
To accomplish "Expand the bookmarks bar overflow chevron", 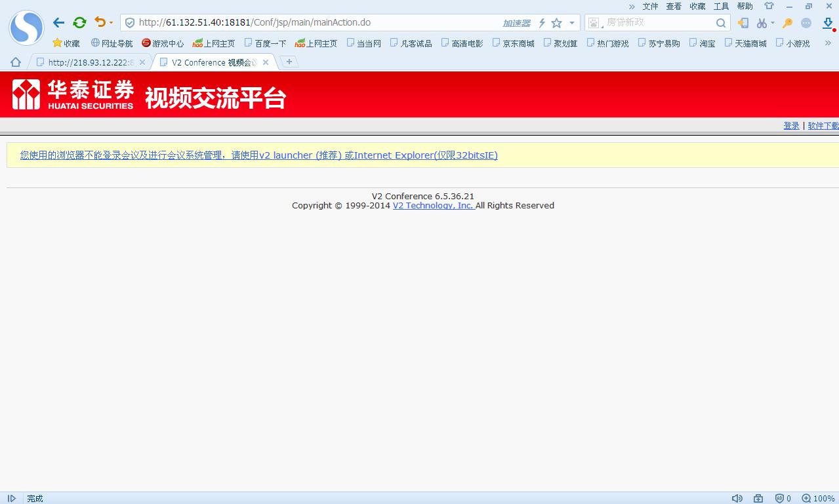I will [827, 43].
